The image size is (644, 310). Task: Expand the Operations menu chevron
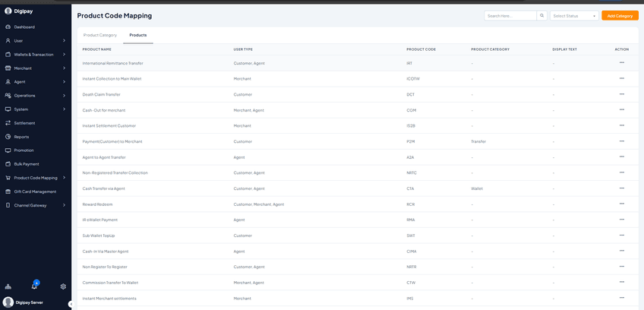64,96
